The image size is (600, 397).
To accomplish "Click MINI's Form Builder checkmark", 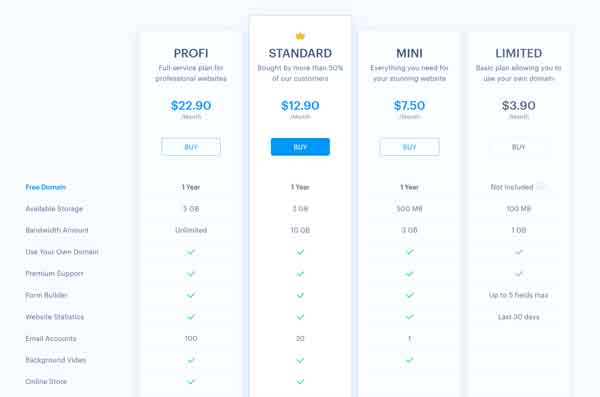I will [x=409, y=295].
